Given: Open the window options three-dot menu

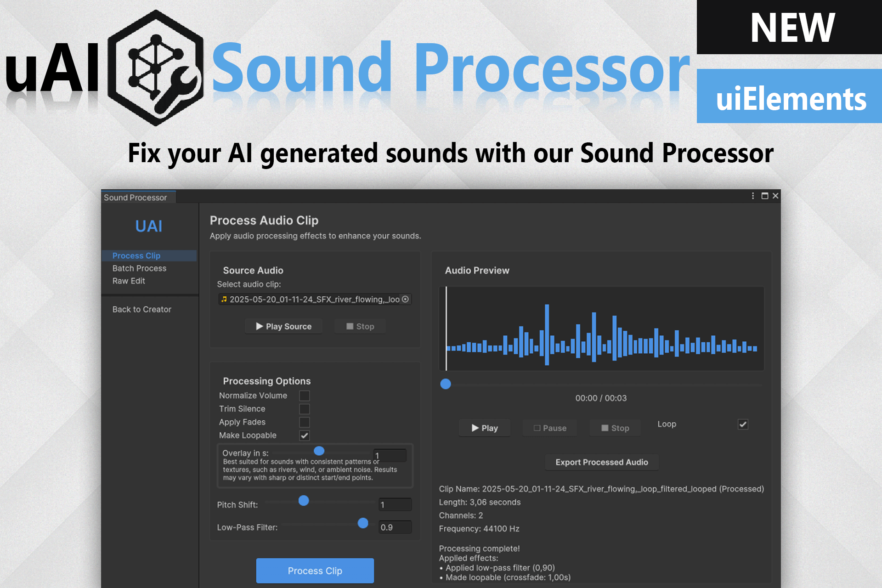Looking at the screenshot, I should pyautogui.click(x=753, y=195).
